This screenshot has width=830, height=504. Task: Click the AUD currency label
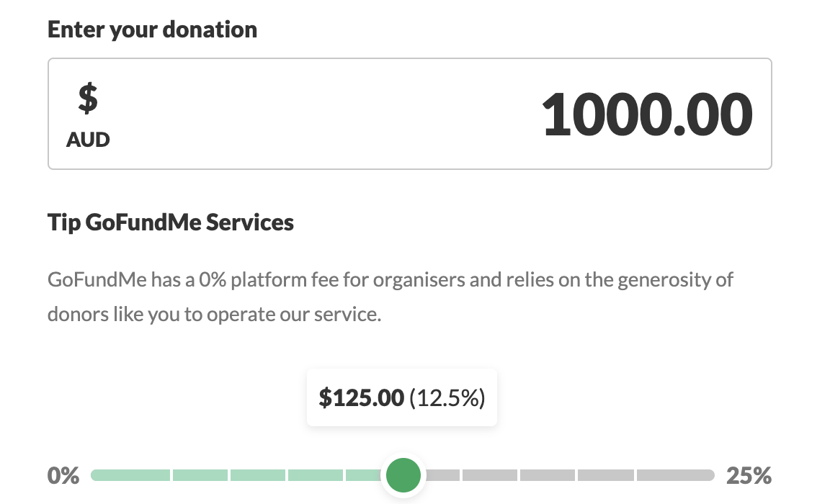[88, 140]
